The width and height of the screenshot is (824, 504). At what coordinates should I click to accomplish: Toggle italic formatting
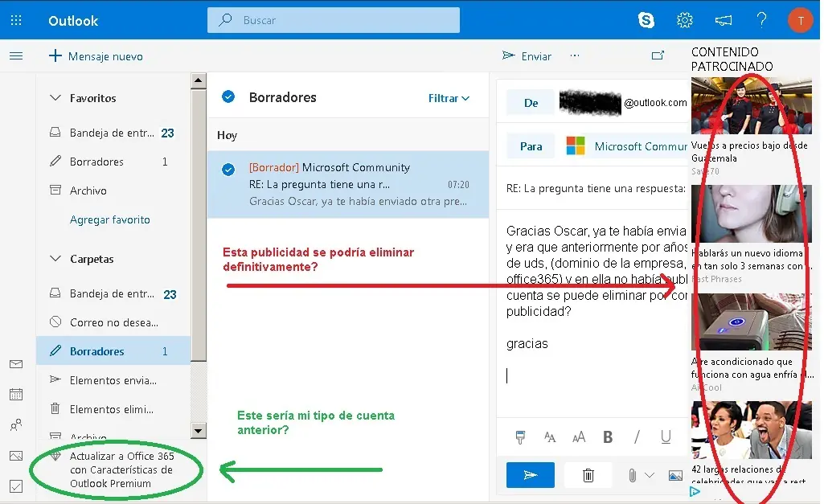click(x=637, y=437)
